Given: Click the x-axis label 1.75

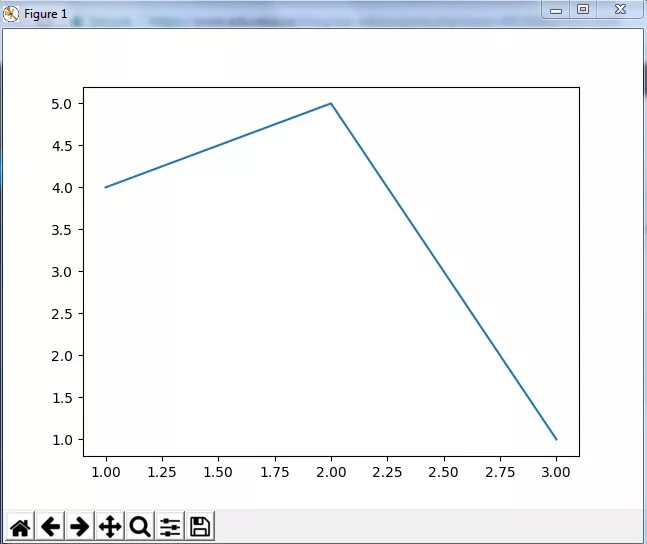Looking at the screenshot, I should click(x=275, y=472).
